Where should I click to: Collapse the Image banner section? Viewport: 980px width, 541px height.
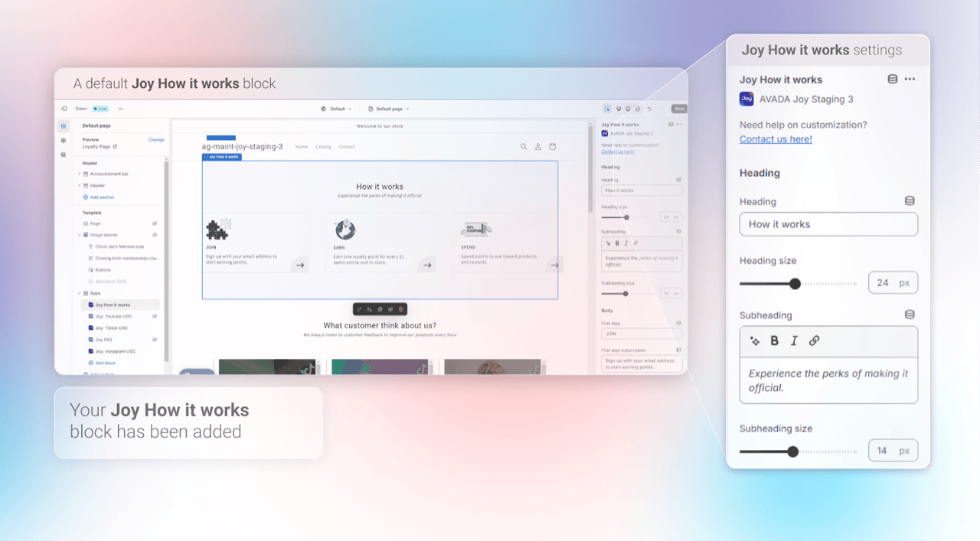tap(79, 235)
